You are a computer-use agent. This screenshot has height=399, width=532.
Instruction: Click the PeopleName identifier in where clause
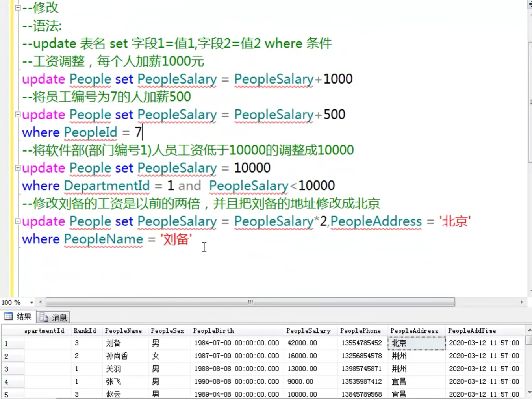coord(104,239)
